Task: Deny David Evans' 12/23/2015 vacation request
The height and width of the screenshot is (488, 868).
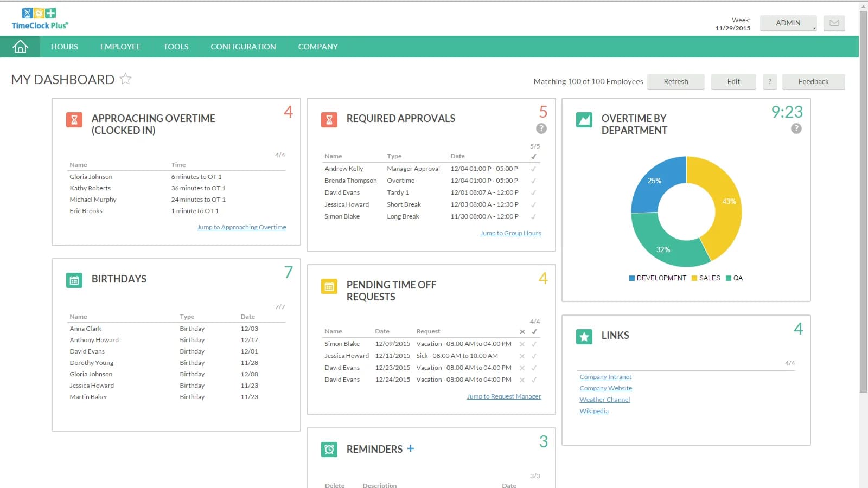Action: (522, 368)
